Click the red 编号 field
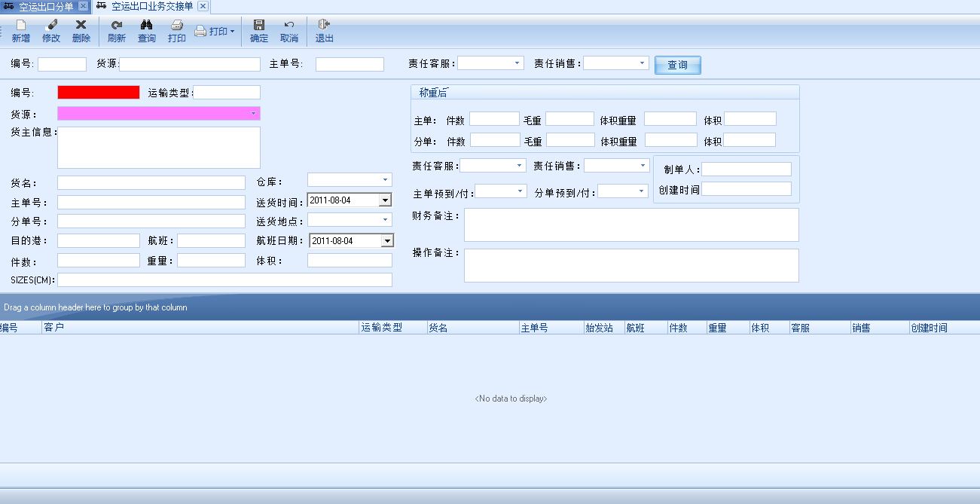Screen dimensions: 980x504 tap(99, 93)
